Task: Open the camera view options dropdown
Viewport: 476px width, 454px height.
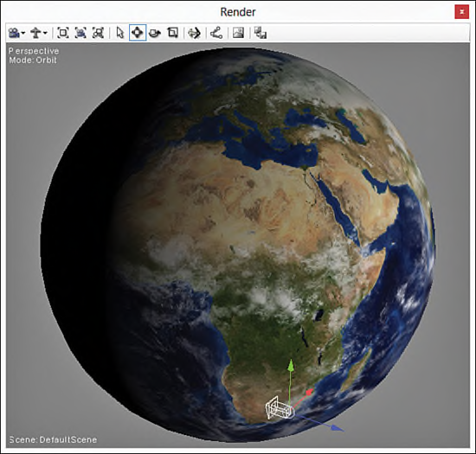Action: (23, 34)
